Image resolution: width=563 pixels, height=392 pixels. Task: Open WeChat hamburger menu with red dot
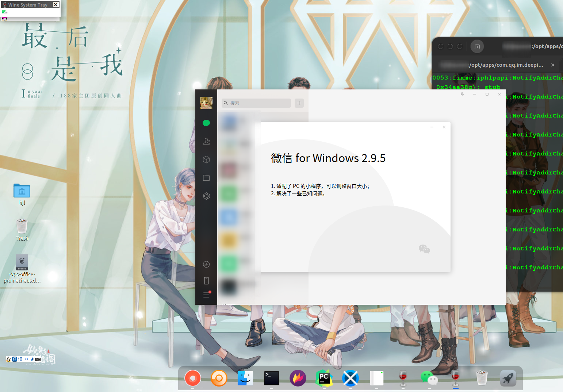207,294
